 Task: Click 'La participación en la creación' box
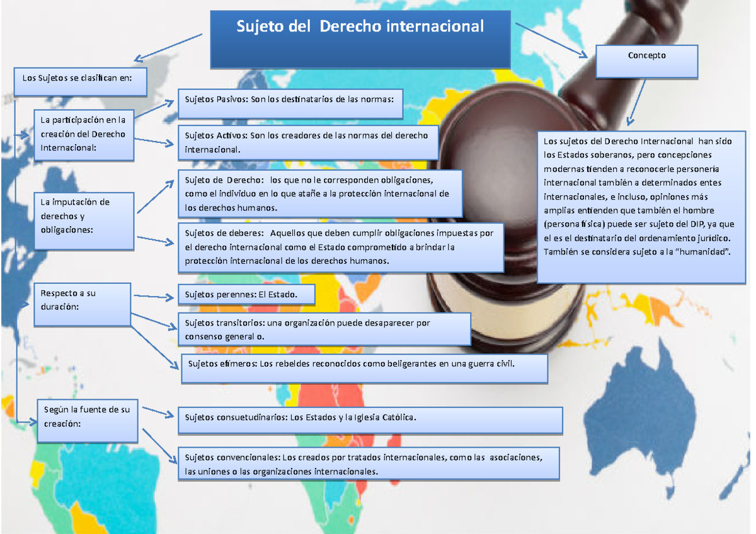[x=84, y=134]
